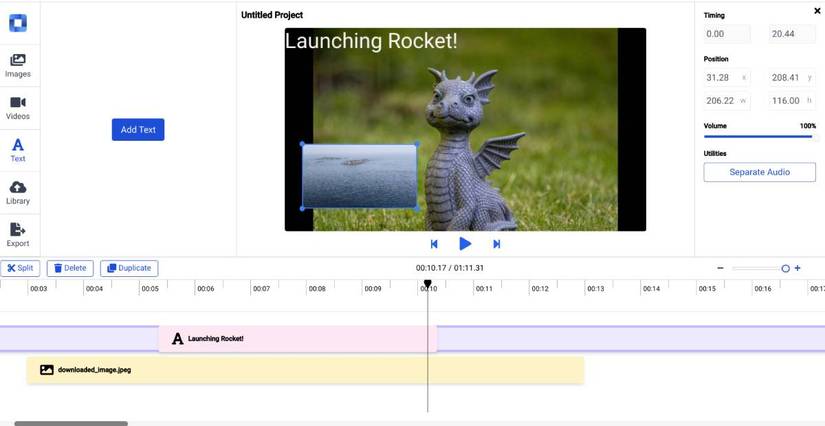Open the Library panel
825x426 pixels.
pyautogui.click(x=18, y=193)
